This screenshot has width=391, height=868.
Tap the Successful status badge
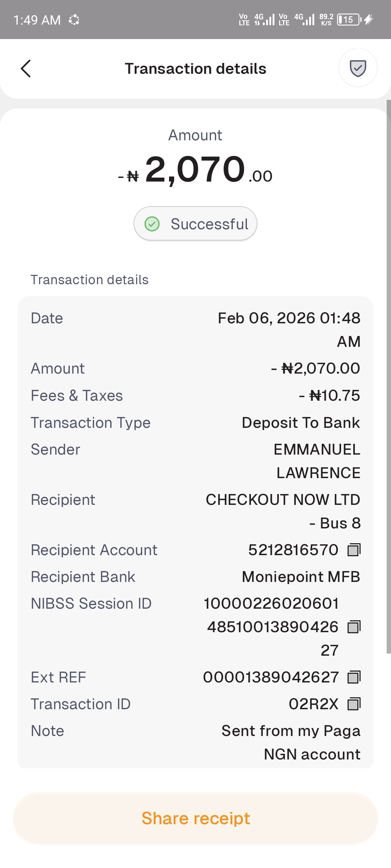pyautogui.click(x=195, y=224)
